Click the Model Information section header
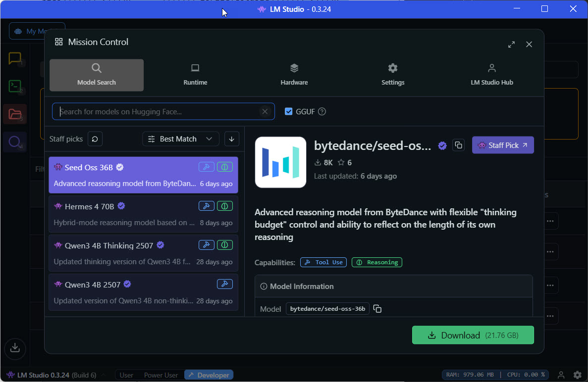The height and width of the screenshot is (382, 588). [x=394, y=286]
